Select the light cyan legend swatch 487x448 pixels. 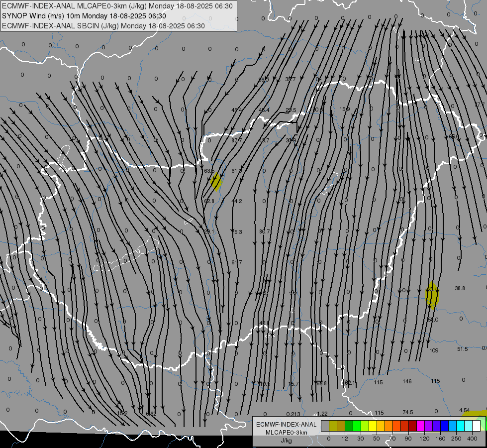(x=469, y=426)
